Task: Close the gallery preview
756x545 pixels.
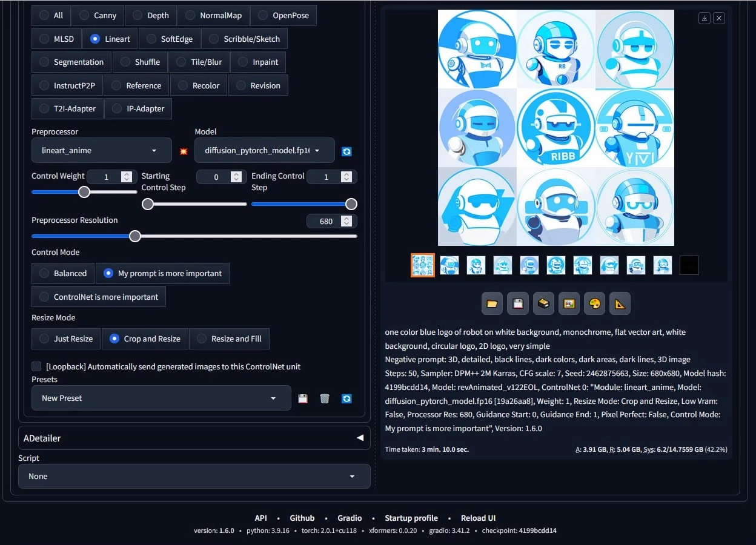Action: (719, 18)
